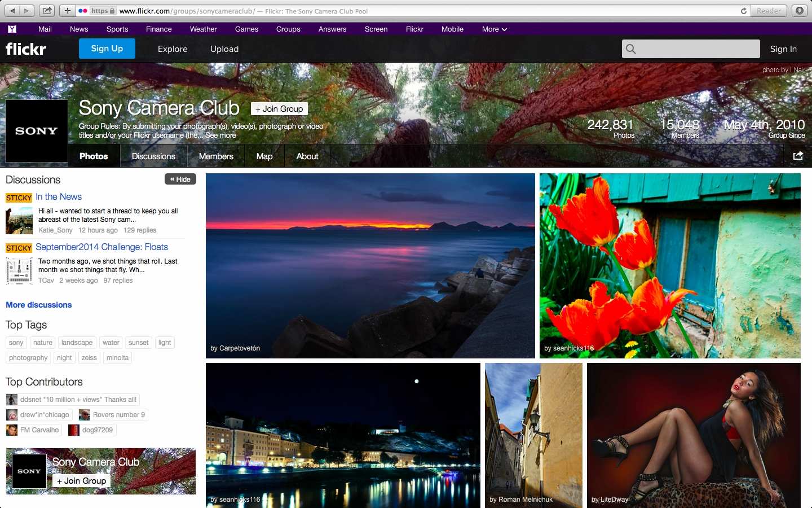This screenshot has width=812, height=508.
Task: Open sunset photo by Carpetovetón
Action: pyautogui.click(x=370, y=266)
